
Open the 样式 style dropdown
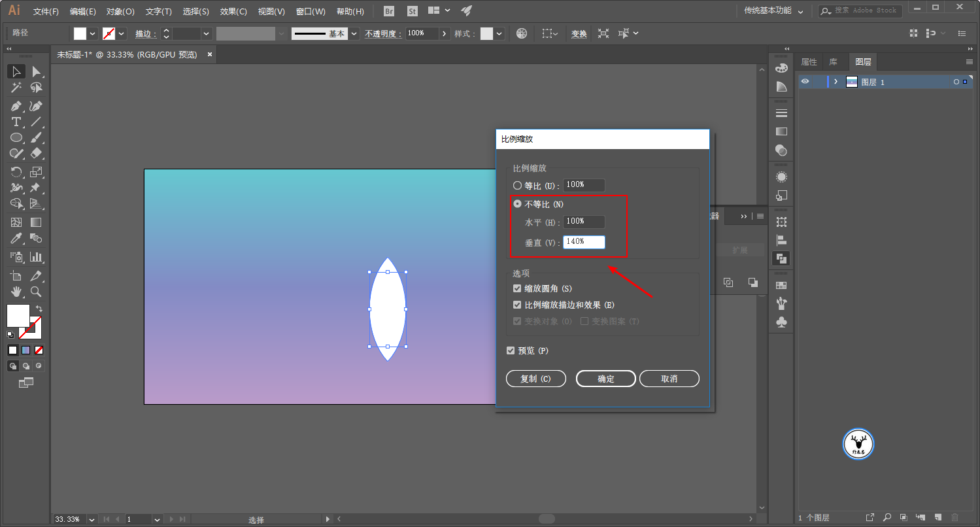[x=499, y=33]
